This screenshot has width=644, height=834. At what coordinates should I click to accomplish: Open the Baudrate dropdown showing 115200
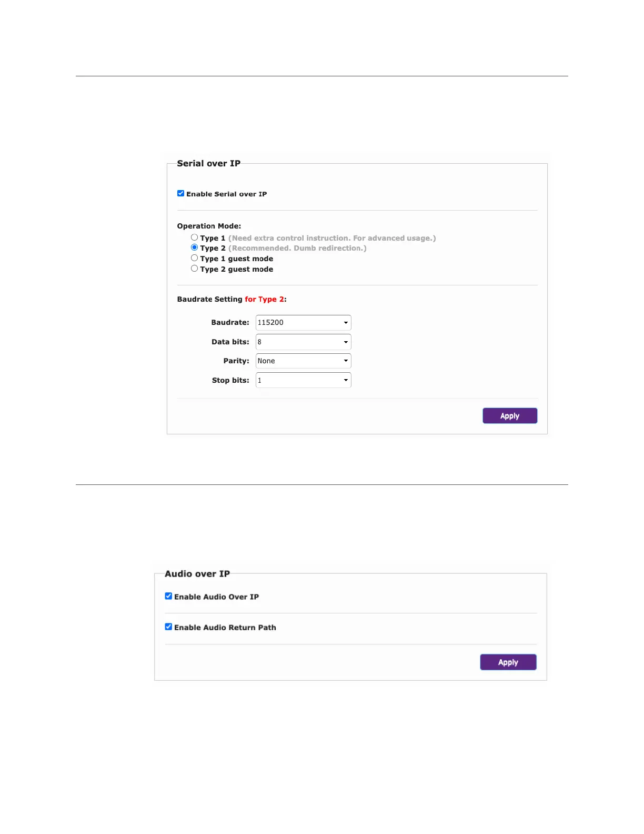coord(303,323)
